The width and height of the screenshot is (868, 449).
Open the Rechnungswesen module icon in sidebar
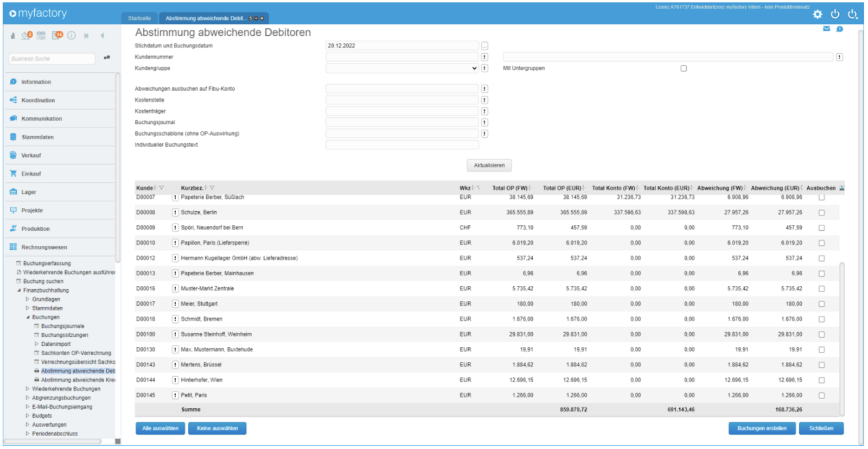tap(13, 247)
